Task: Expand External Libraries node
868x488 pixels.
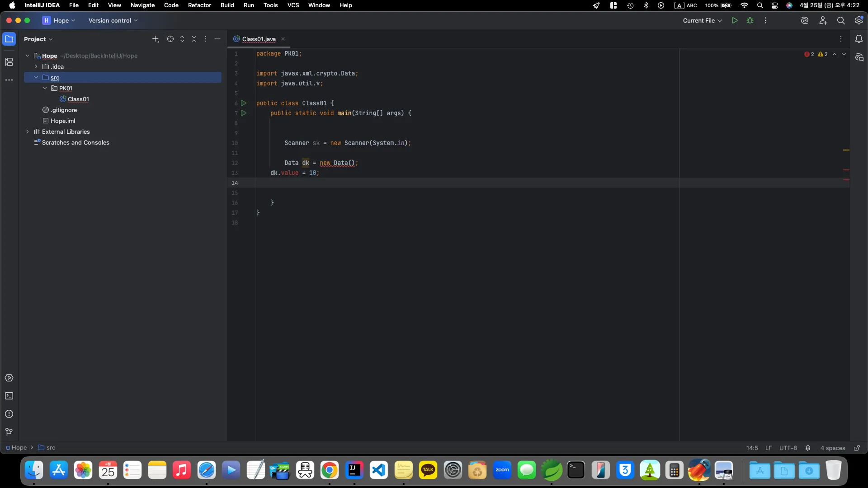Action: [x=28, y=131]
